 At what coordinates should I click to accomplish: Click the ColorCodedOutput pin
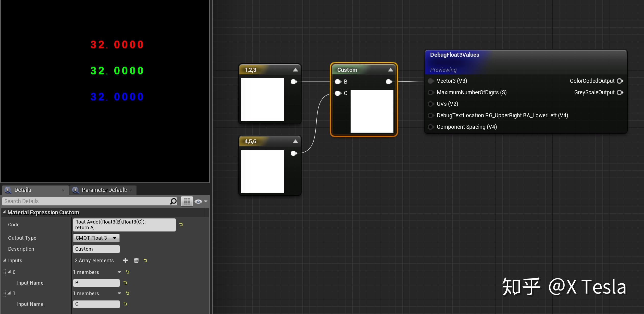620,81
